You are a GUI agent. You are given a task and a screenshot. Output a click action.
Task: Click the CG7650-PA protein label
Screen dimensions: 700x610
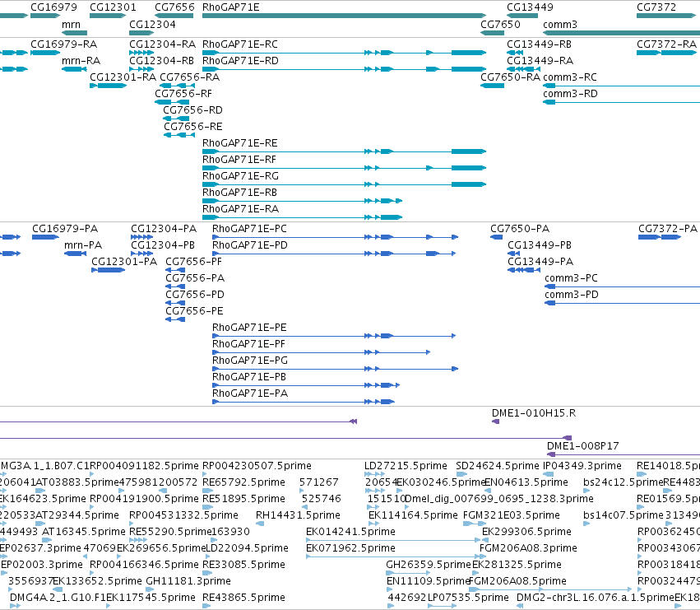(x=520, y=229)
